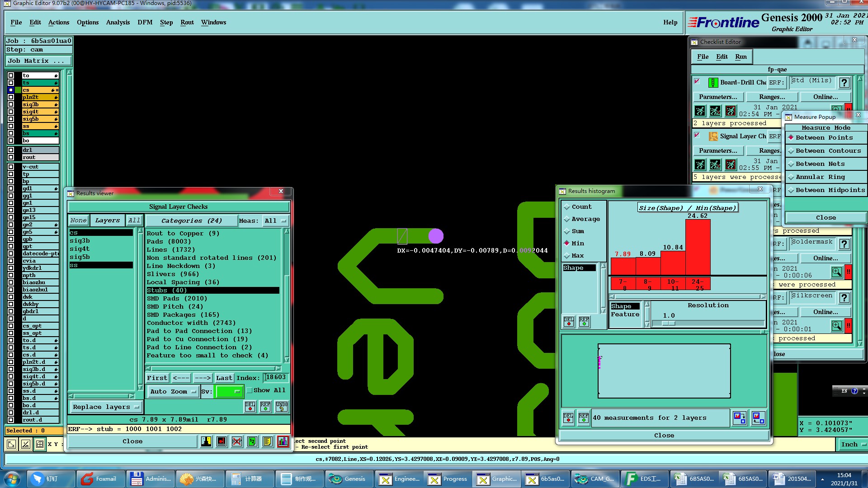The width and height of the screenshot is (868, 488).
Task: Enable the Show All checkbox
Action: tap(250, 390)
